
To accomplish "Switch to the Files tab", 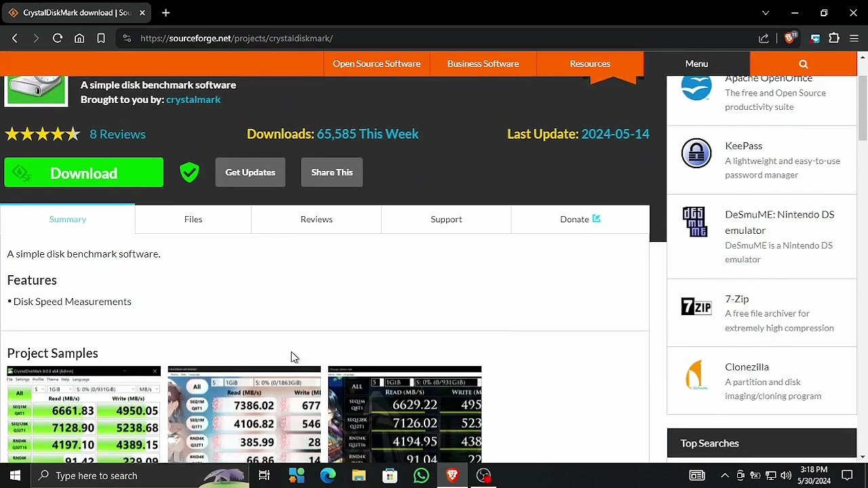I will pos(193,219).
